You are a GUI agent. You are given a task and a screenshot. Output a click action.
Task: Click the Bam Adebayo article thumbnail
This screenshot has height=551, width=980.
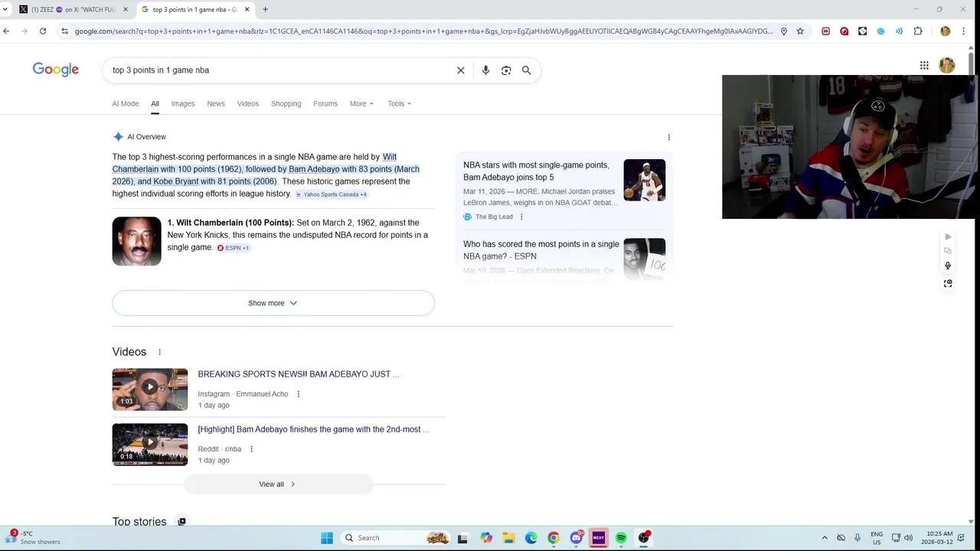[645, 180]
